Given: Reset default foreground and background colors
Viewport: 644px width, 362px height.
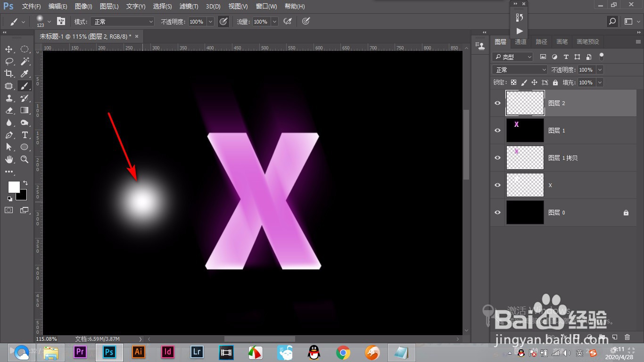Looking at the screenshot, I should pos(10,199).
